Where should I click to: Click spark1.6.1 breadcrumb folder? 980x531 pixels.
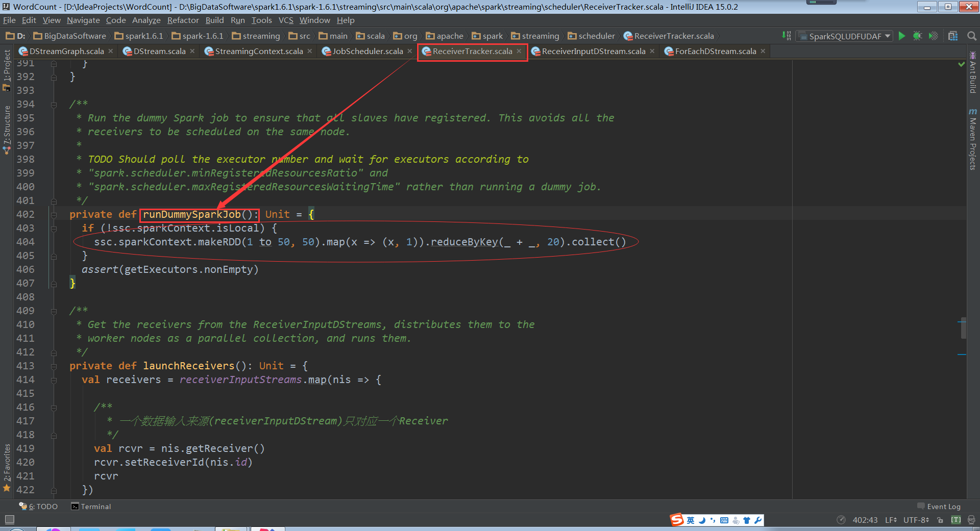tap(139, 36)
